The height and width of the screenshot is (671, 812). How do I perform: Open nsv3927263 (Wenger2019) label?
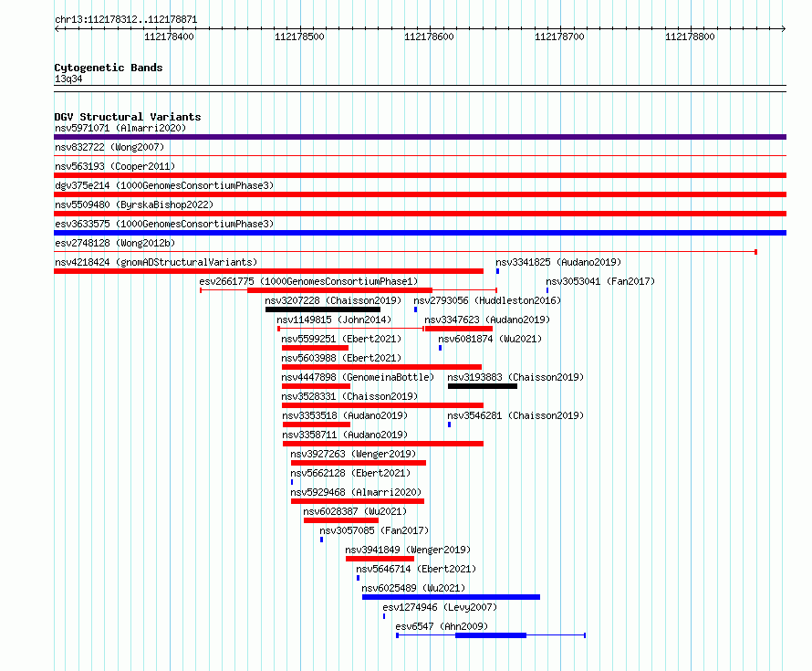tap(353, 454)
